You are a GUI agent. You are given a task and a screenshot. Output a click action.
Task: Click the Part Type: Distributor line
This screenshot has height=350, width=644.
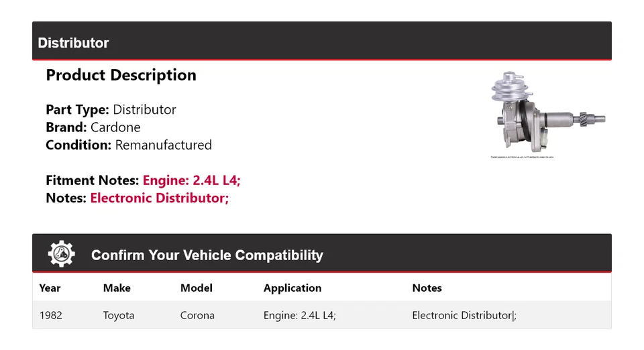pos(111,109)
